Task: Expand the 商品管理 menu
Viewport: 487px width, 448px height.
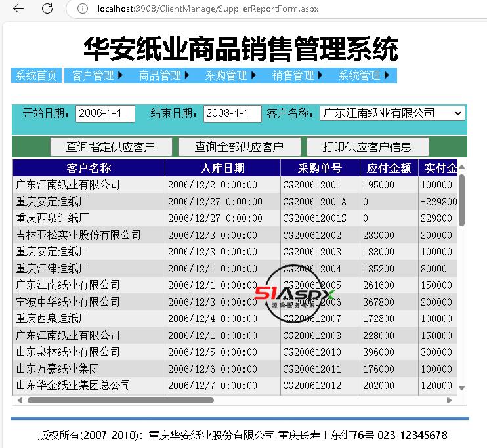Action: pyautogui.click(x=164, y=75)
